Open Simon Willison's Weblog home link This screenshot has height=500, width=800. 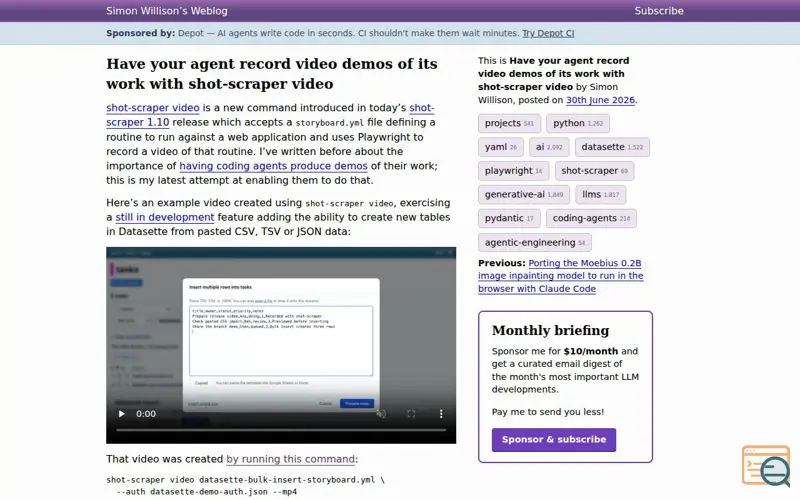point(167,11)
